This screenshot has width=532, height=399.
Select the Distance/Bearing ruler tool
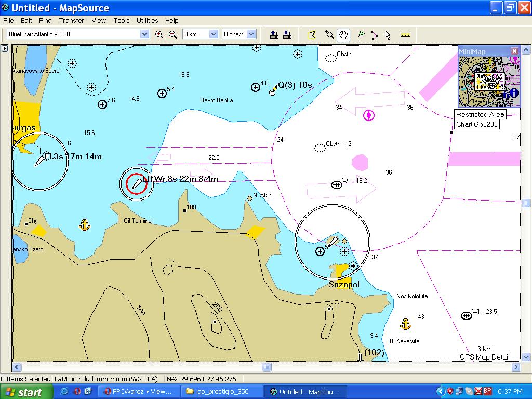click(406, 35)
